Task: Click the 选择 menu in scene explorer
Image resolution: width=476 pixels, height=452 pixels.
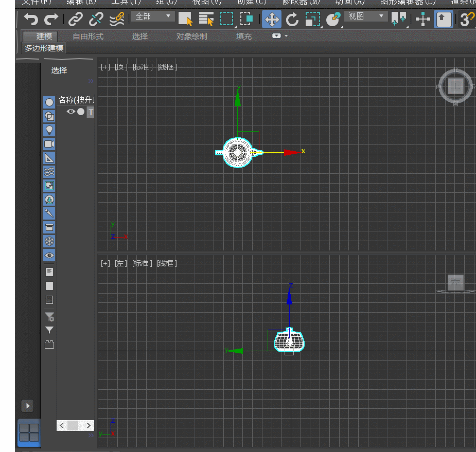Action: (x=59, y=70)
